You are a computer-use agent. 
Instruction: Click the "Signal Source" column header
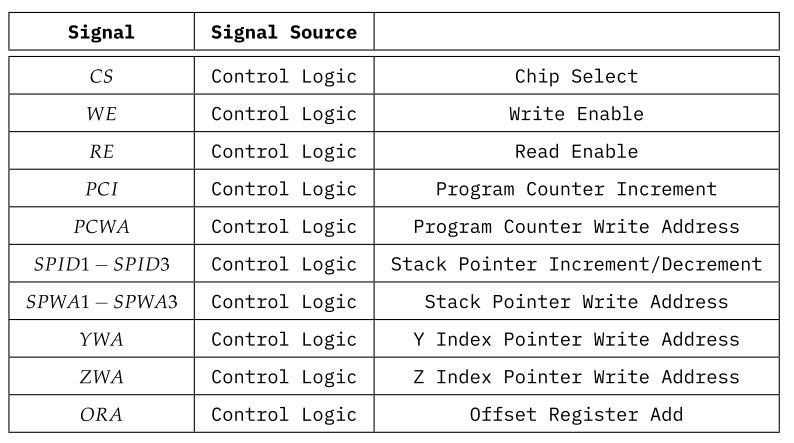click(x=284, y=32)
